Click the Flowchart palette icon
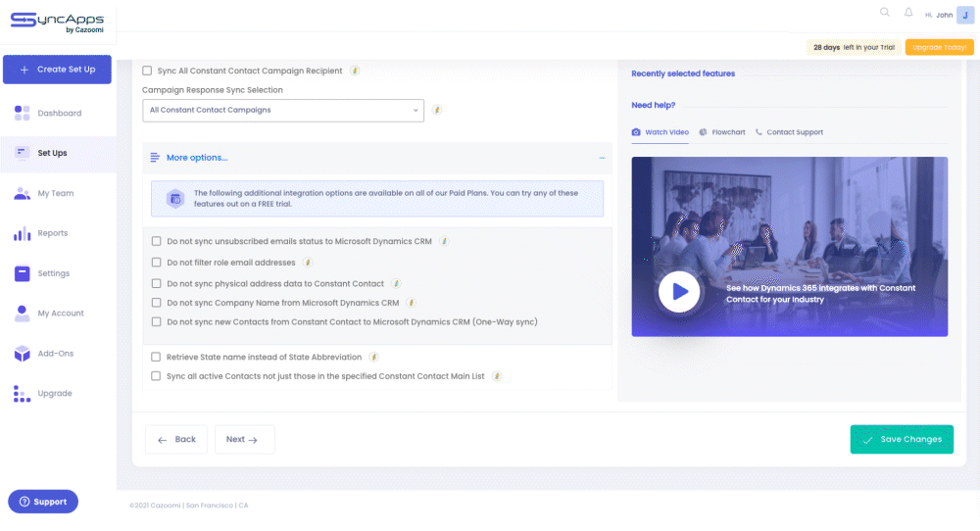The width and height of the screenshot is (980, 531). tap(703, 132)
